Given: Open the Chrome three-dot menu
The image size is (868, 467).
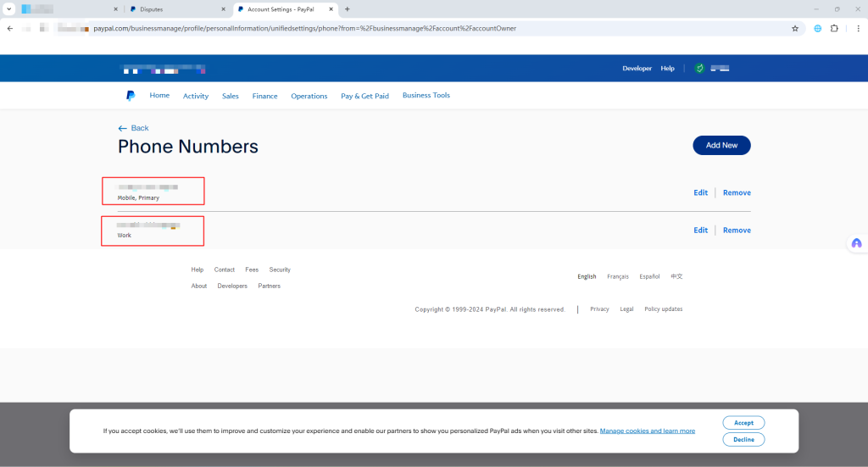Looking at the screenshot, I should click(x=858, y=28).
